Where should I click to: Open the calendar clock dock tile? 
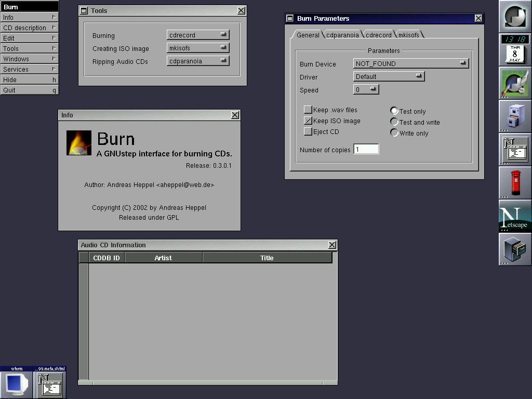point(515,50)
